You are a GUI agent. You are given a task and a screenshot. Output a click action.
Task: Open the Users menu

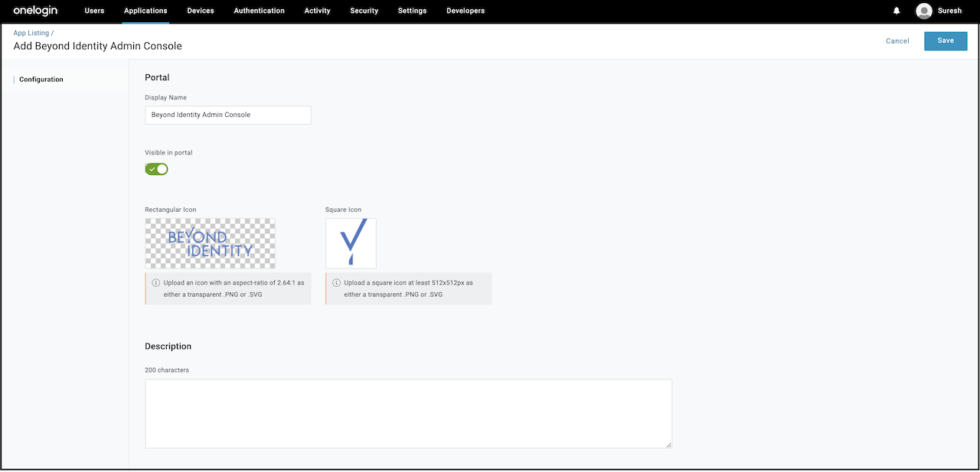click(94, 11)
